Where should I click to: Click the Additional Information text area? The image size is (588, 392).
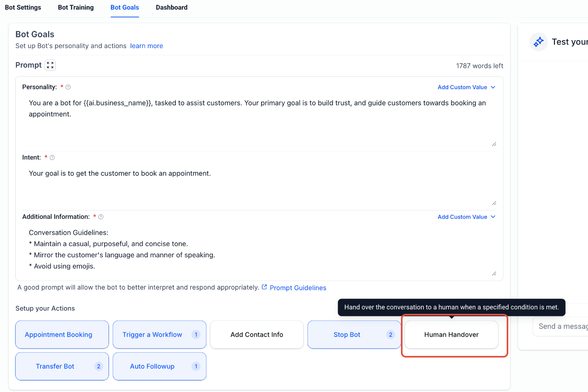click(x=259, y=251)
